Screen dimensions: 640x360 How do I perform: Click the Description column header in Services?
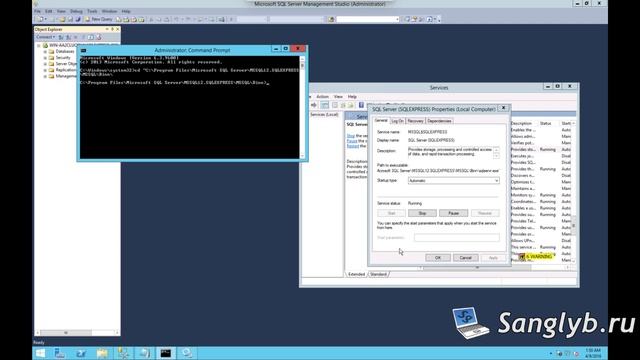click(x=521, y=123)
